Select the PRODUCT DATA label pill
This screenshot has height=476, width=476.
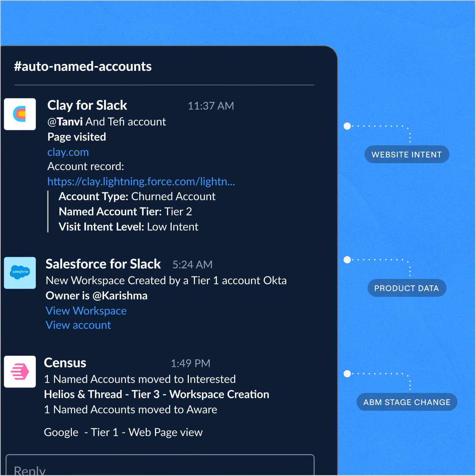point(407,288)
